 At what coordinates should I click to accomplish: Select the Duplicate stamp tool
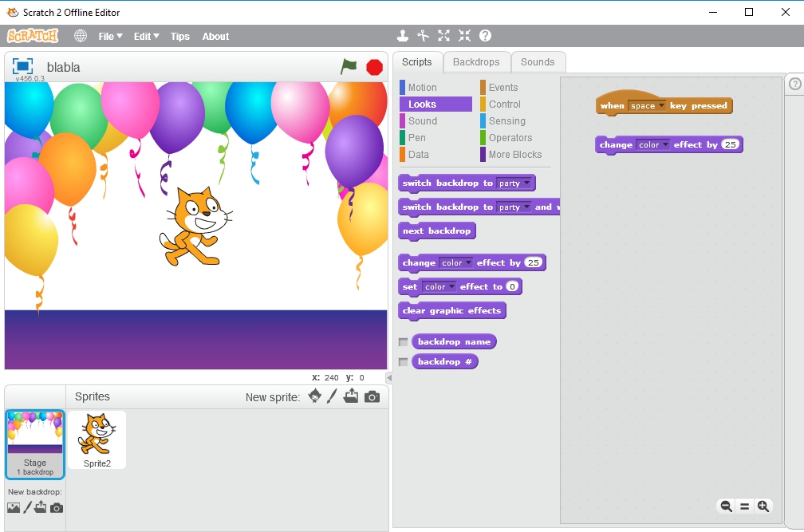pos(403,36)
